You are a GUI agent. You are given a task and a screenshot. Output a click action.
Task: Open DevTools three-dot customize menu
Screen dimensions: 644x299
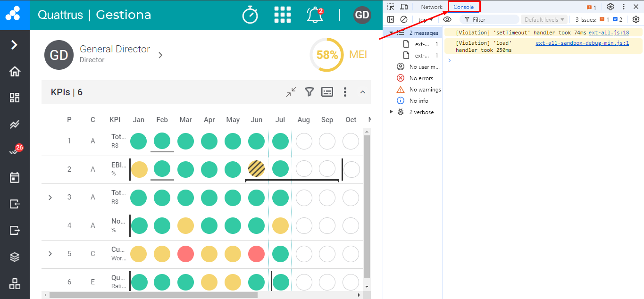pos(624,7)
